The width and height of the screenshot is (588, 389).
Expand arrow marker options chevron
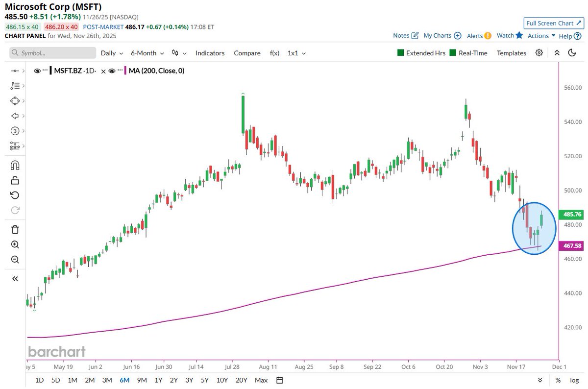click(x=23, y=116)
